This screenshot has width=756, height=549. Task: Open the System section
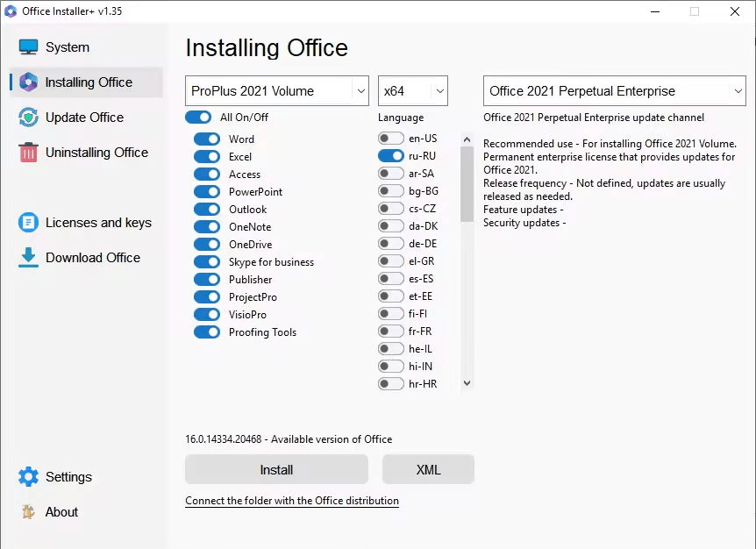(x=67, y=47)
